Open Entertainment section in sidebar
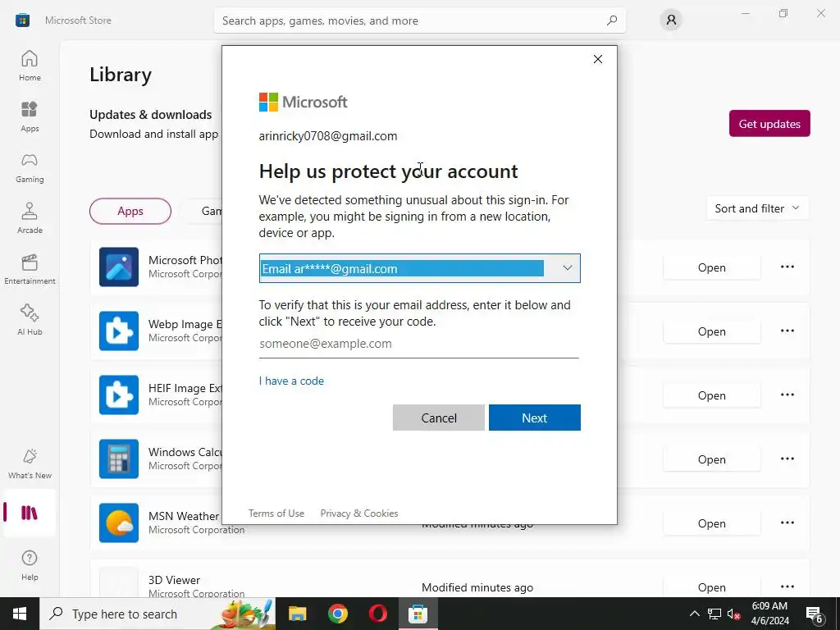This screenshot has width=840, height=630. [30, 269]
